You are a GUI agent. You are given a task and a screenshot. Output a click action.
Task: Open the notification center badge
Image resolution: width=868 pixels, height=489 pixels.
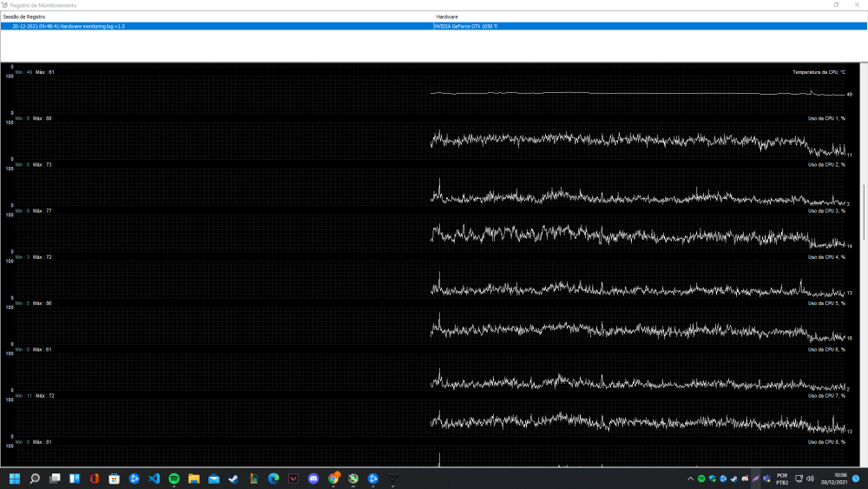(x=856, y=479)
